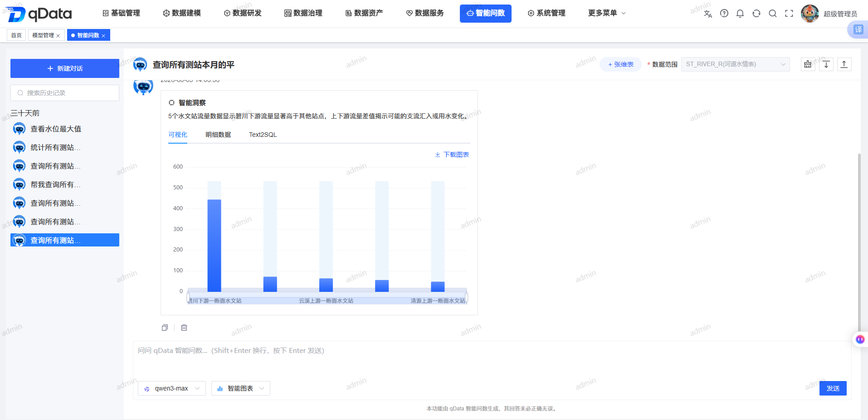Open the header search magnifier icon
Viewport: 868px width, 420px height.
[x=773, y=14]
